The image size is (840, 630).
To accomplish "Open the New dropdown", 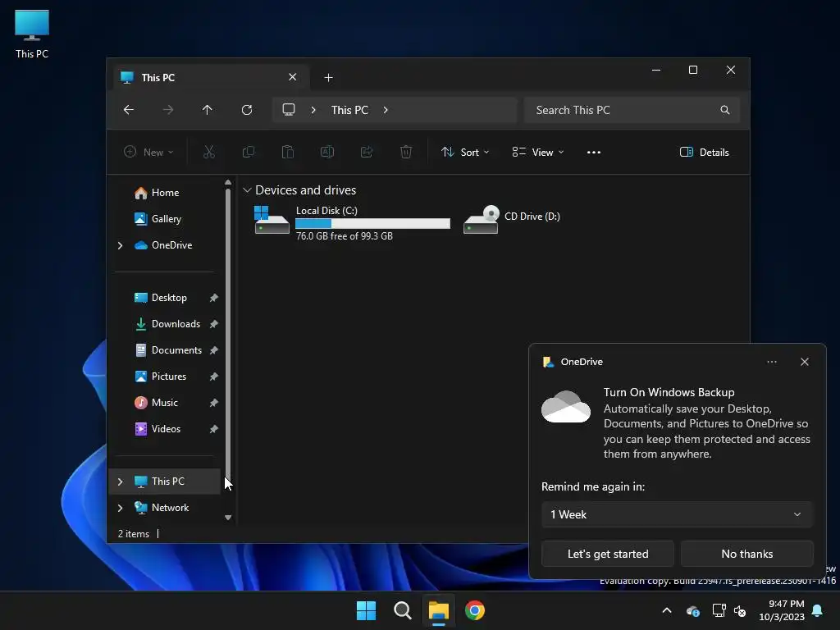I will pyautogui.click(x=148, y=152).
